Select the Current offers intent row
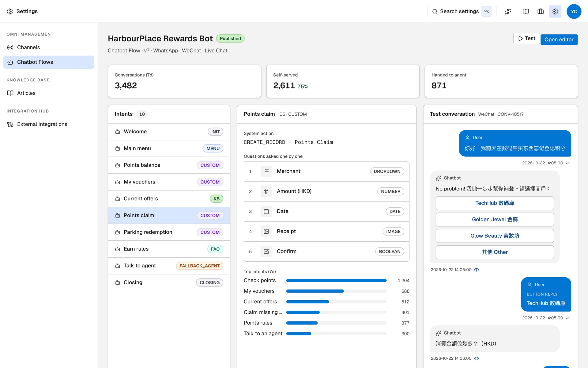Viewport: 588px width, 368px height. pyautogui.click(x=169, y=199)
